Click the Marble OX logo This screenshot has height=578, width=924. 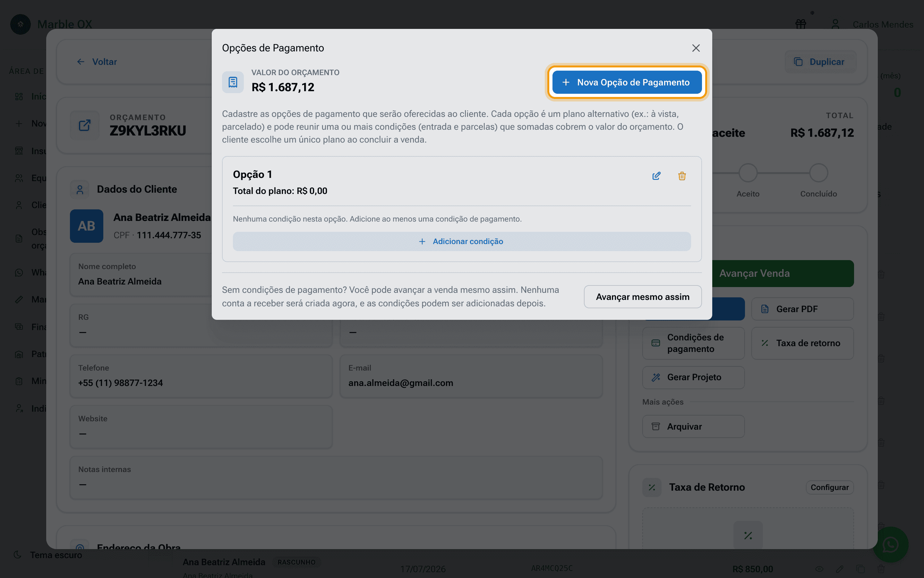[x=21, y=24]
